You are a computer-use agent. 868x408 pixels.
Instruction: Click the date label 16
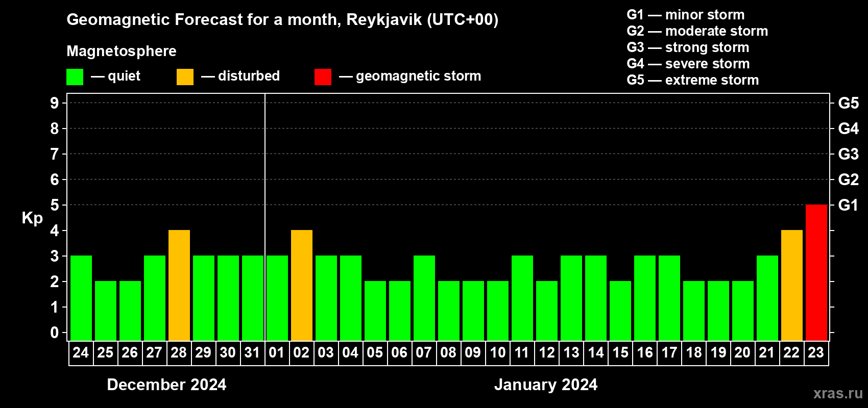pos(644,353)
